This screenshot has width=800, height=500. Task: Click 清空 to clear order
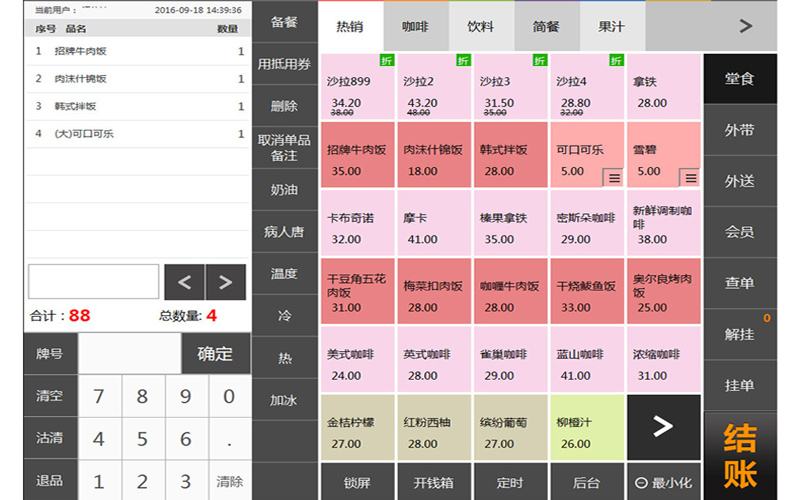[x=49, y=395]
